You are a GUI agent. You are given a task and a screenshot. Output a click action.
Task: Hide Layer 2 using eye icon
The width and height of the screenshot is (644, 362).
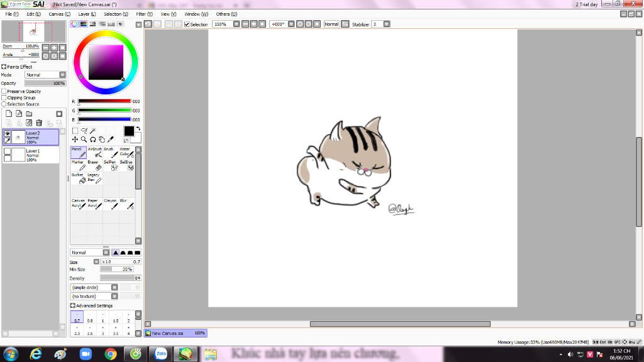point(8,133)
